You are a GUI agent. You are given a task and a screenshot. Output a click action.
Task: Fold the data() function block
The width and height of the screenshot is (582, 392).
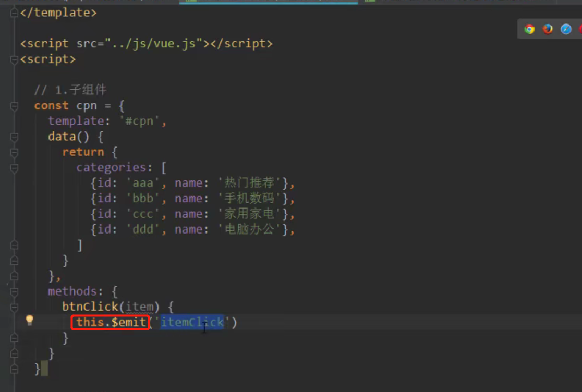click(x=14, y=137)
